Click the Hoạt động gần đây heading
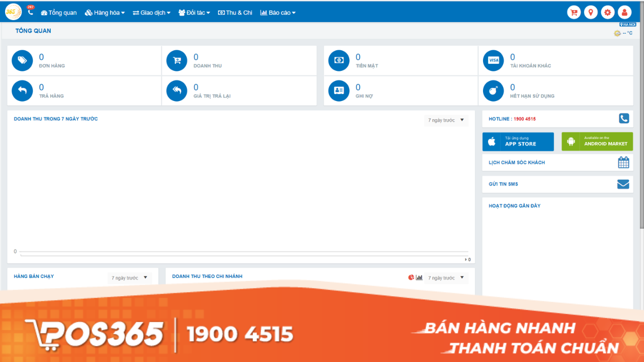The width and height of the screenshot is (644, 362). pyautogui.click(x=515, y=206)
